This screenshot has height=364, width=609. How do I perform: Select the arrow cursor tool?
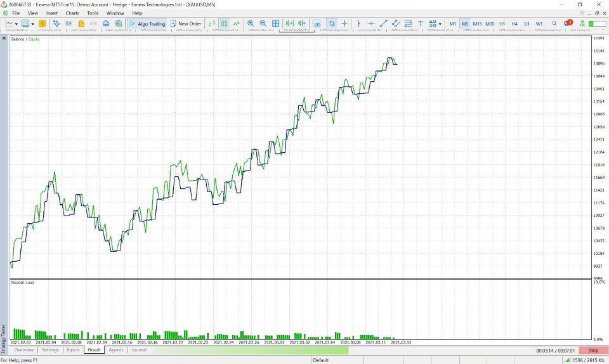pos(332,23)
